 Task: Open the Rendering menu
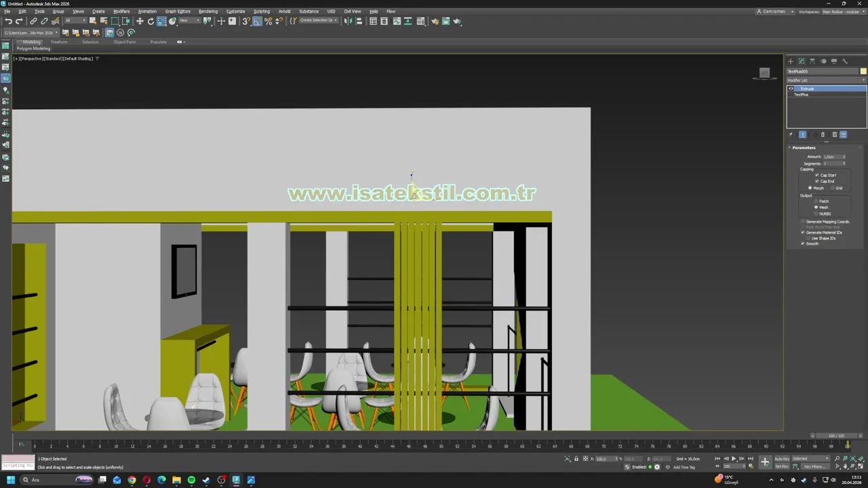(208, 12)
